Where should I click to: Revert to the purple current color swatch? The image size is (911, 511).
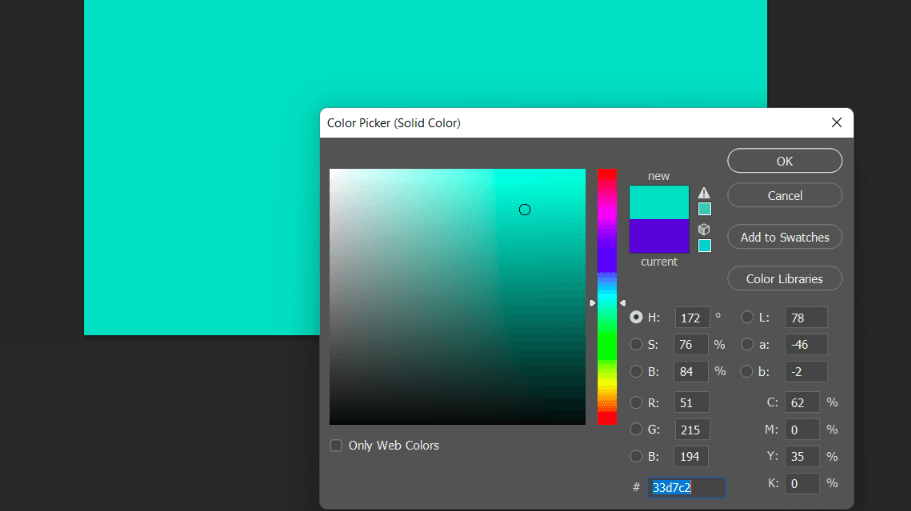[x=659, y=236]
